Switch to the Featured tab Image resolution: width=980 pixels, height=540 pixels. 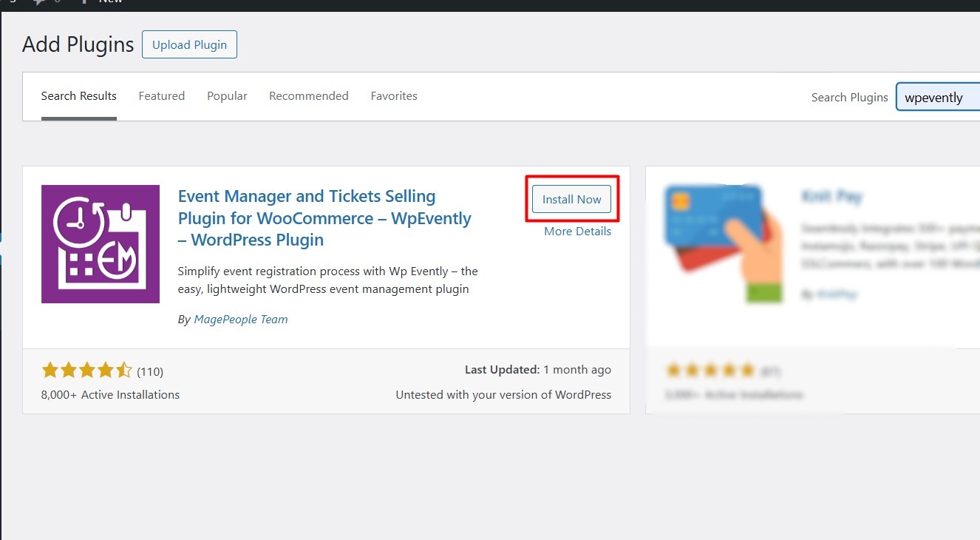162,96
